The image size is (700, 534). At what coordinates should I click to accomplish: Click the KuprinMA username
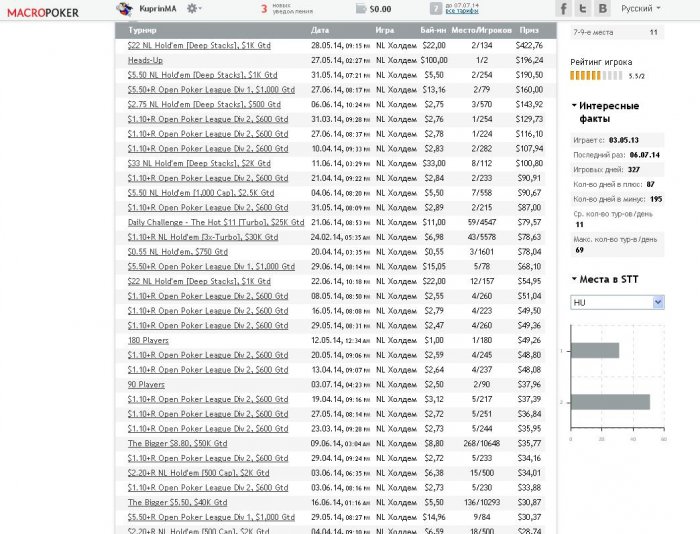click(x=158, y=8)
